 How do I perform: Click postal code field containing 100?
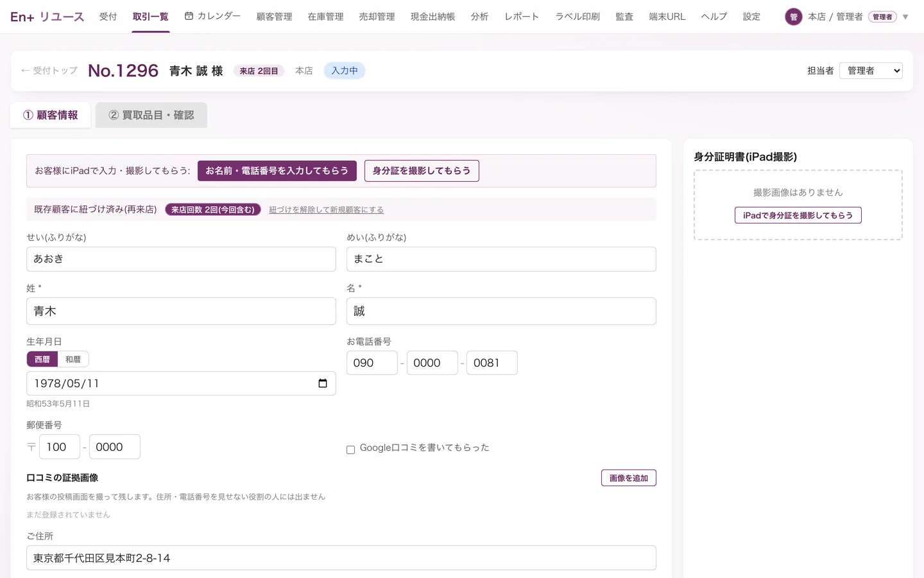pos(60,447)
